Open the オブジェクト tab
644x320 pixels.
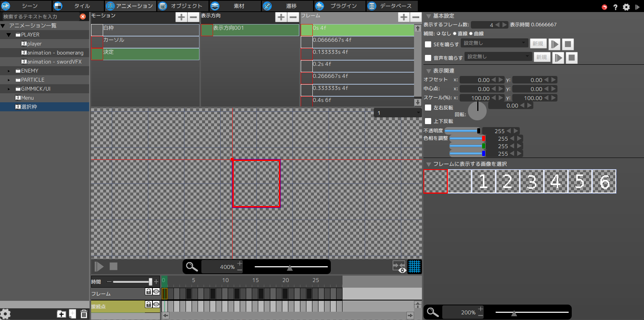183,6
